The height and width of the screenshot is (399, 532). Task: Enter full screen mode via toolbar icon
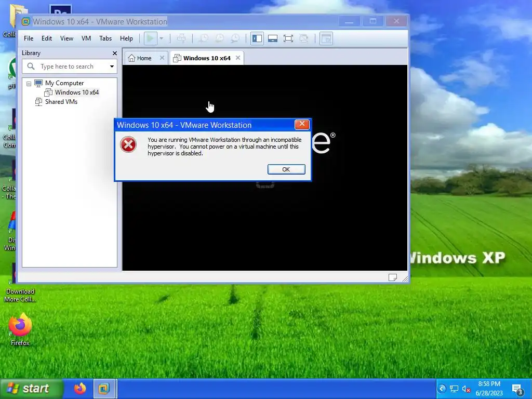click(288, 38)
